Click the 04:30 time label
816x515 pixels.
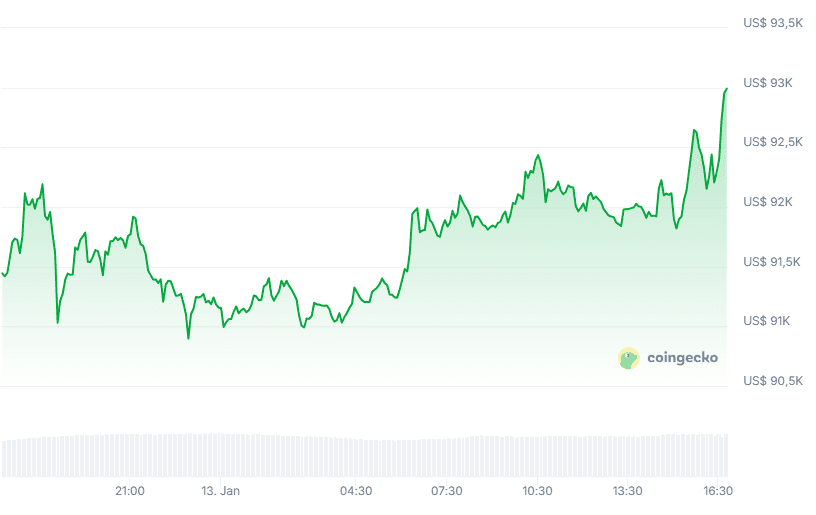point(356,491)
